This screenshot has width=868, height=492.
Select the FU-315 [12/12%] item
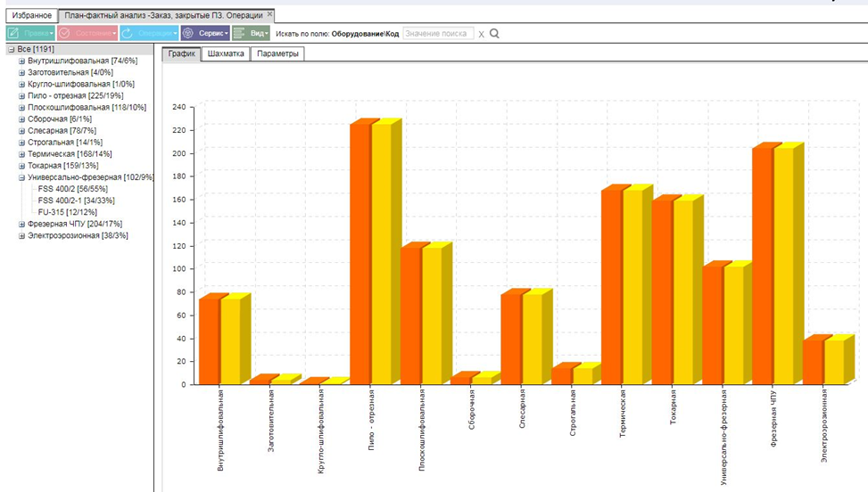point(68,212)
